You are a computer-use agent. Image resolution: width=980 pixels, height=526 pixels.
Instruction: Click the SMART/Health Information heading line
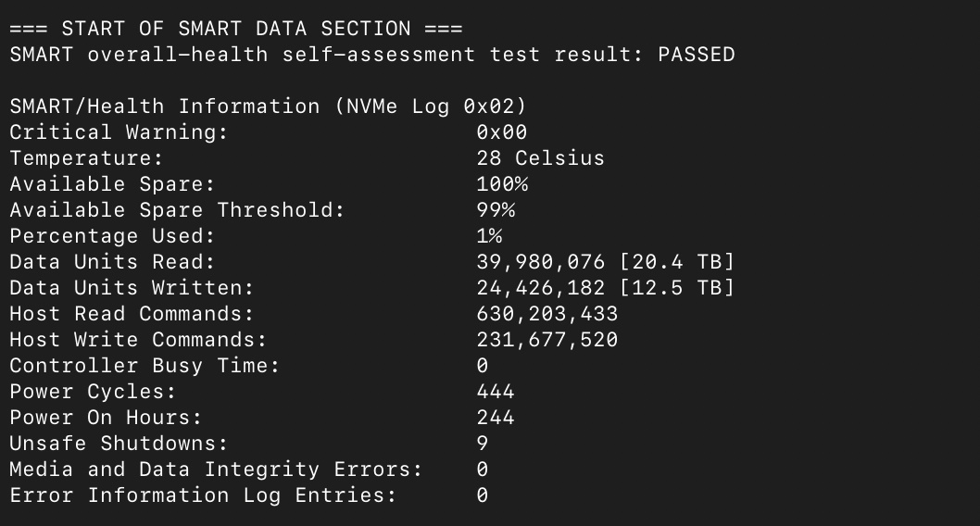(268, 106)
